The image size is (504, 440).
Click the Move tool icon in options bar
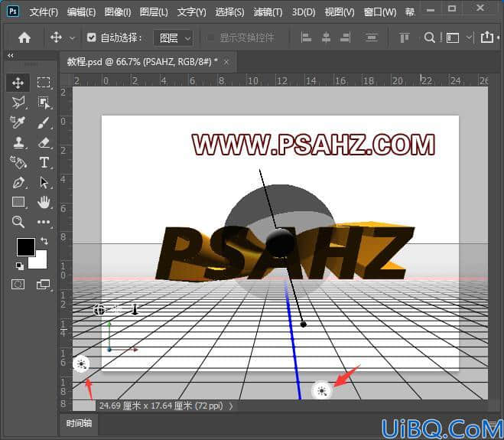point(56,37)
